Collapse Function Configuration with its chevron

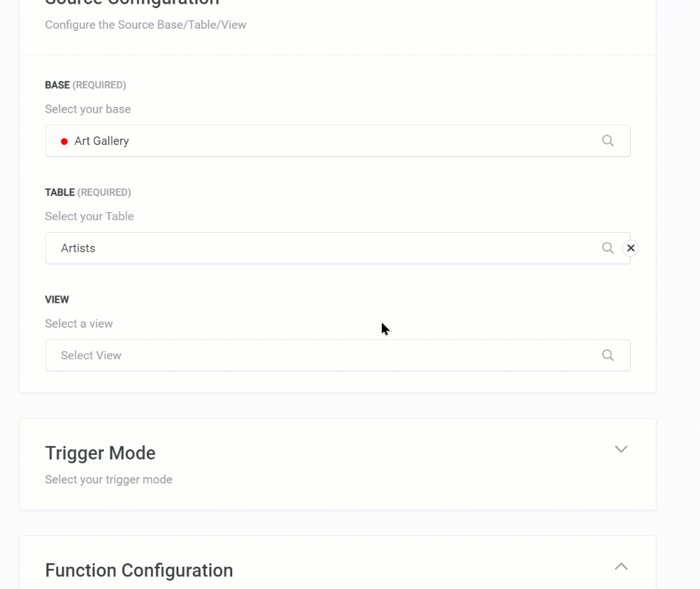(x=620, y=566)
